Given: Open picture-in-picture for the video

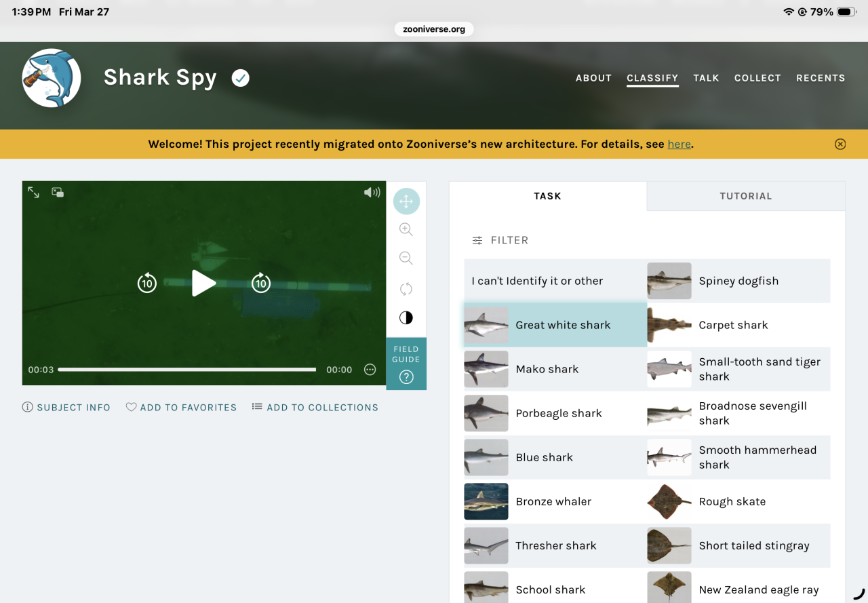Looking at the screenshot, I should (x=58, y=193).
